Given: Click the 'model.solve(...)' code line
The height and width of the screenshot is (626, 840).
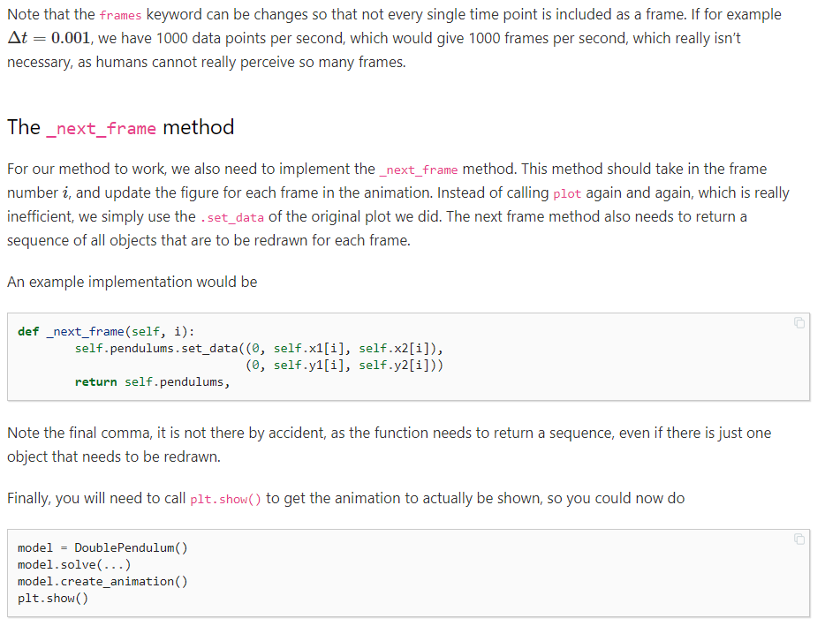Looking at the screenshot, I should (x=74, y=564).
